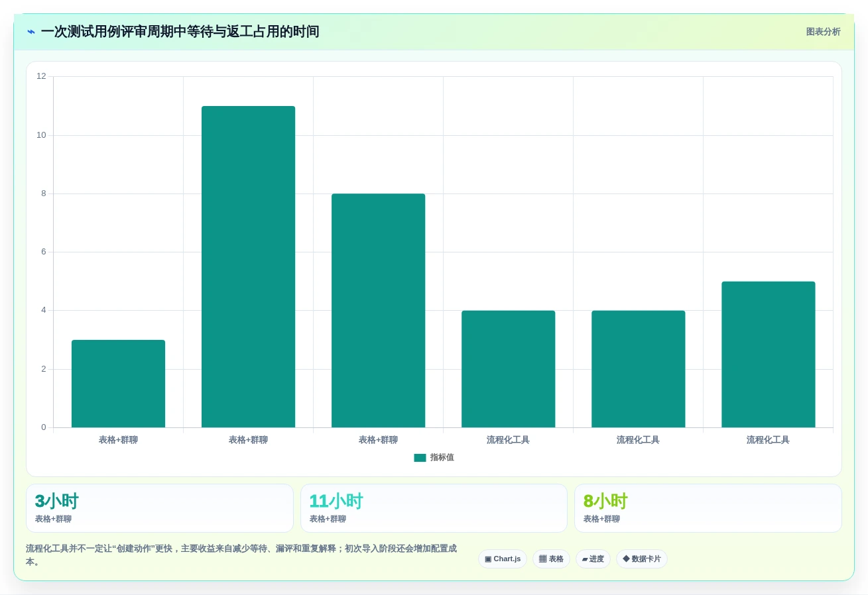868x595 pixels.
Task: Click the bar with value 3
Action: pos(119,384)
